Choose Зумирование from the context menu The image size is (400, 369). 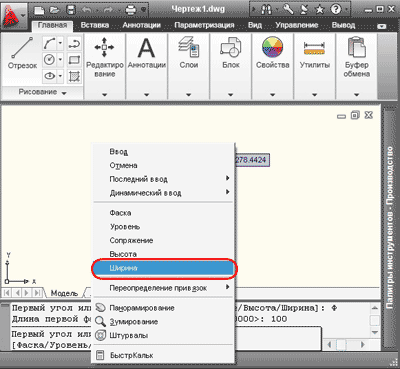tap(163, 322)
